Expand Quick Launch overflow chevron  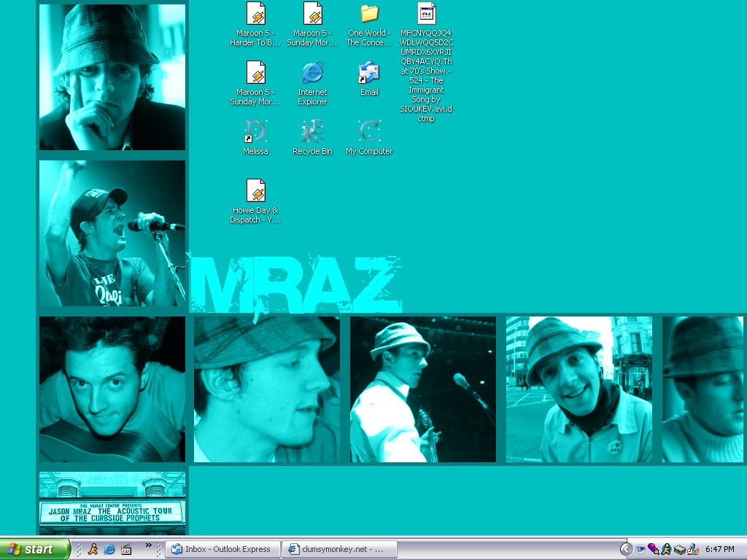[x=149, y=545]
